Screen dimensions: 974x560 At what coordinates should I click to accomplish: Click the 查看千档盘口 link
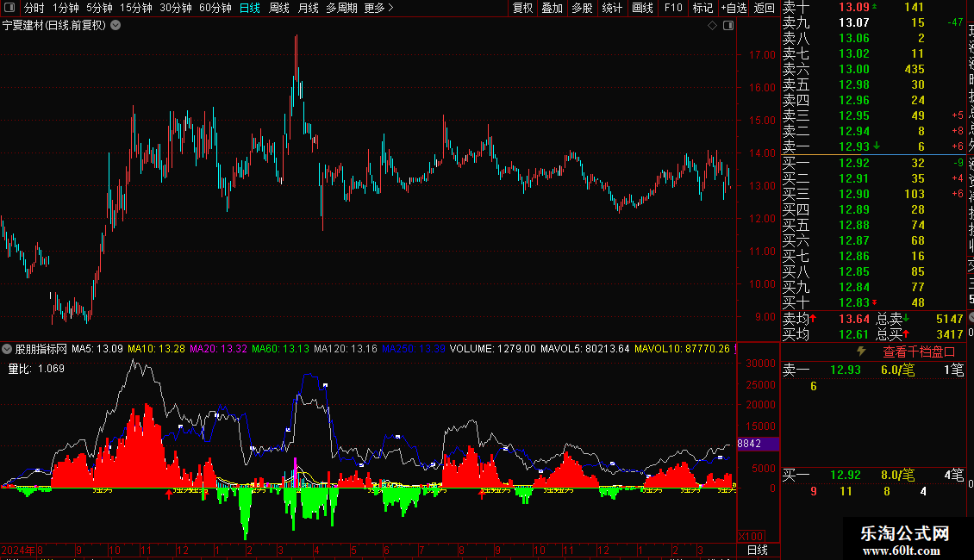919,352
